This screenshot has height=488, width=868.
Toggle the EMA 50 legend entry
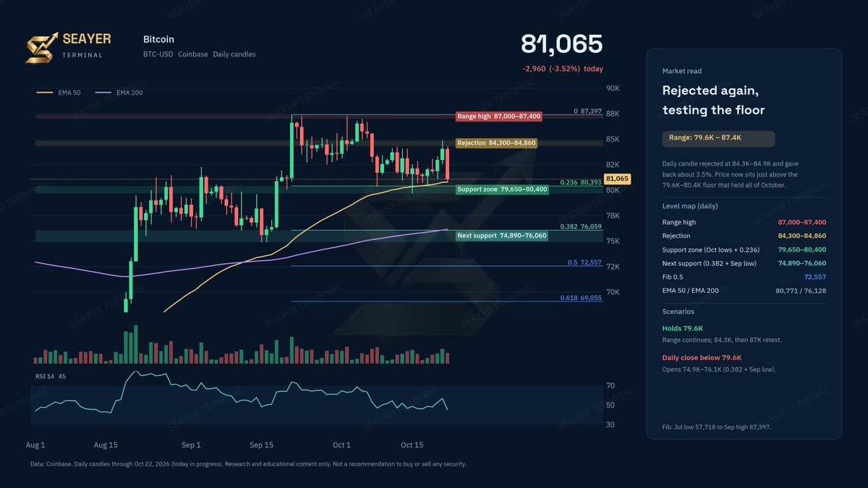pos(57,93)
